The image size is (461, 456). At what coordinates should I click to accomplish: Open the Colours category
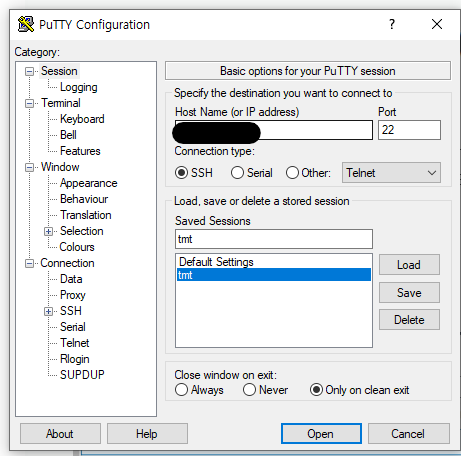[x=77, y=247]
